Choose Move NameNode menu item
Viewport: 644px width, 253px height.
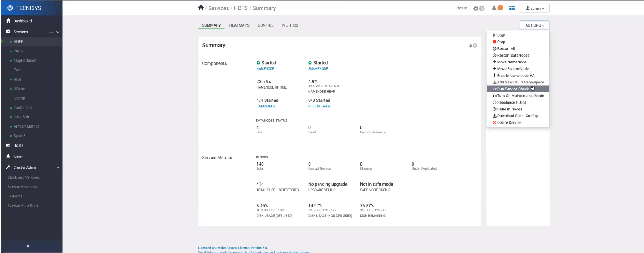point(518,62)
